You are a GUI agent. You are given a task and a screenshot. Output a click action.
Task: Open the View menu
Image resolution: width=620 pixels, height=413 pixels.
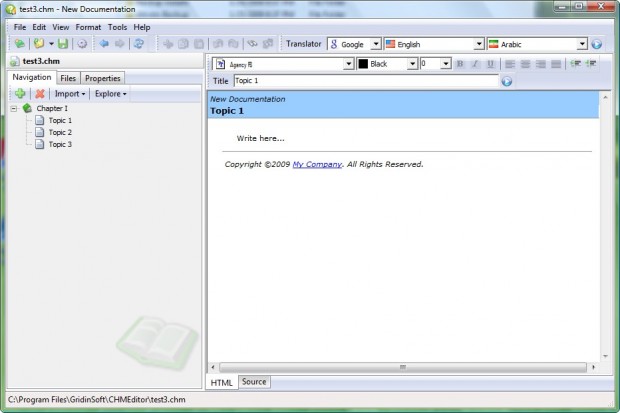[x=60, y=27]
